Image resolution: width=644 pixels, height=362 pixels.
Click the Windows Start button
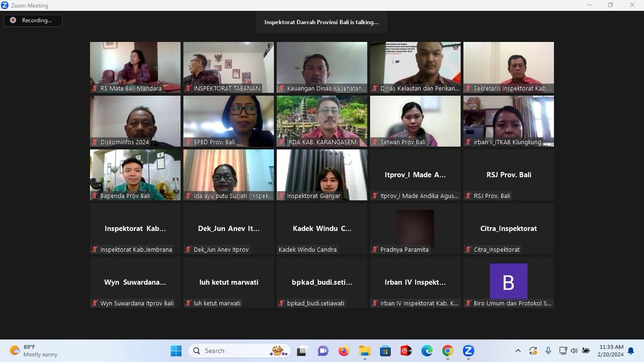[x=176, y=351]
